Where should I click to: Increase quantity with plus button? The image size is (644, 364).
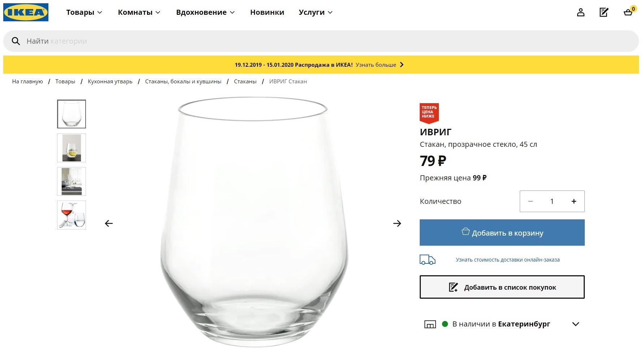pyautogui.click(x=574, y=201)
